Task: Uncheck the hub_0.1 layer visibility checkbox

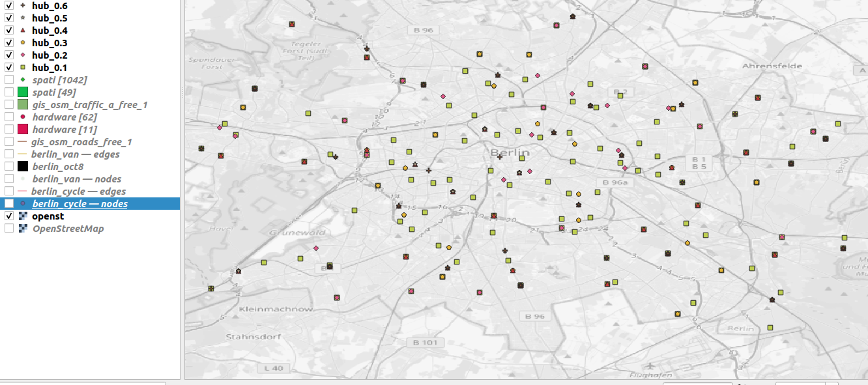Action: tap(9, 68)
